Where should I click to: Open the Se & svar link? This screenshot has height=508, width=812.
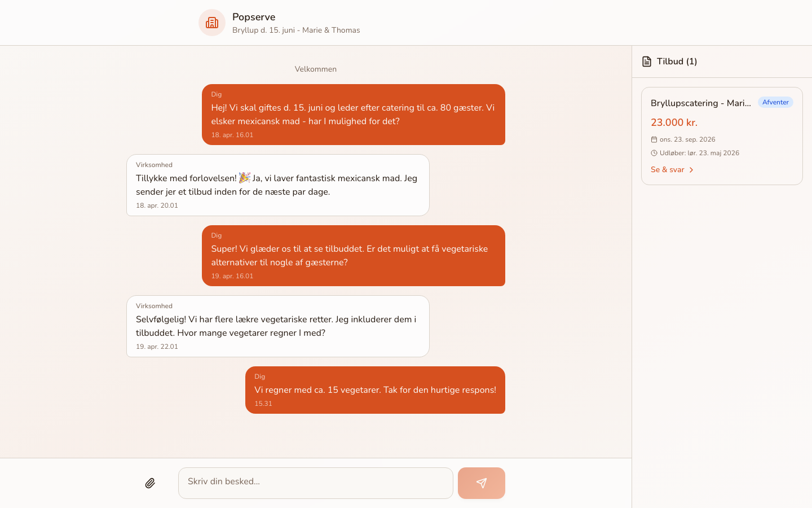tap(668, 170)
